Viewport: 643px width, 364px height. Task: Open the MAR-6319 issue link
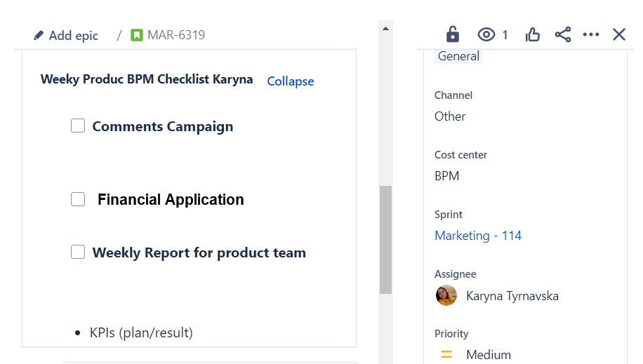coord(176,35)
